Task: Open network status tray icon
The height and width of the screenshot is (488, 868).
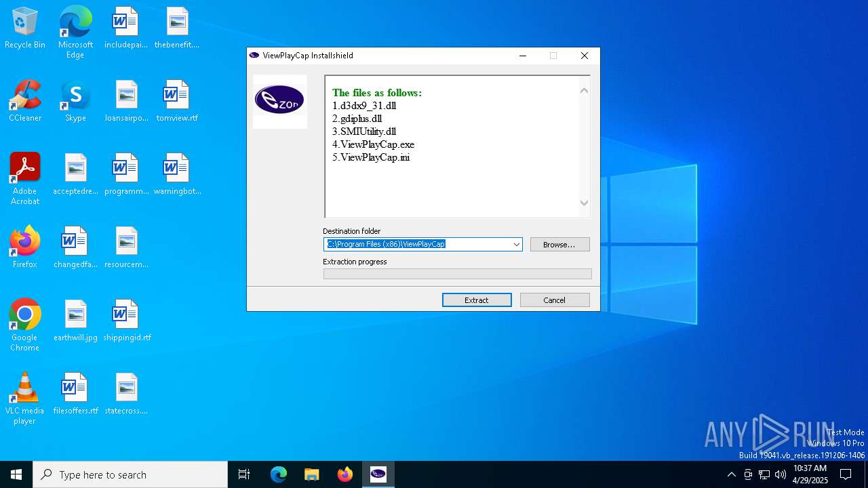Action: [764, 474]
